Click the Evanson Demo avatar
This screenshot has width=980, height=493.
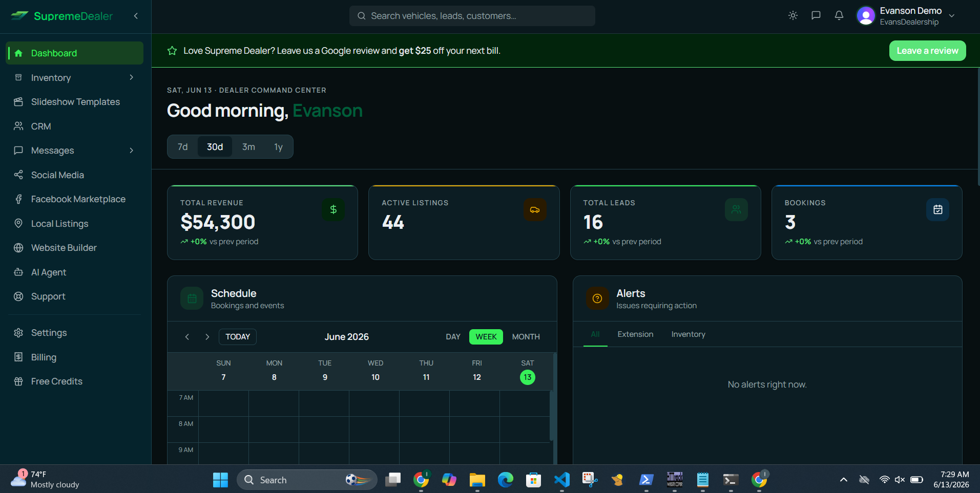coord(866,16)
